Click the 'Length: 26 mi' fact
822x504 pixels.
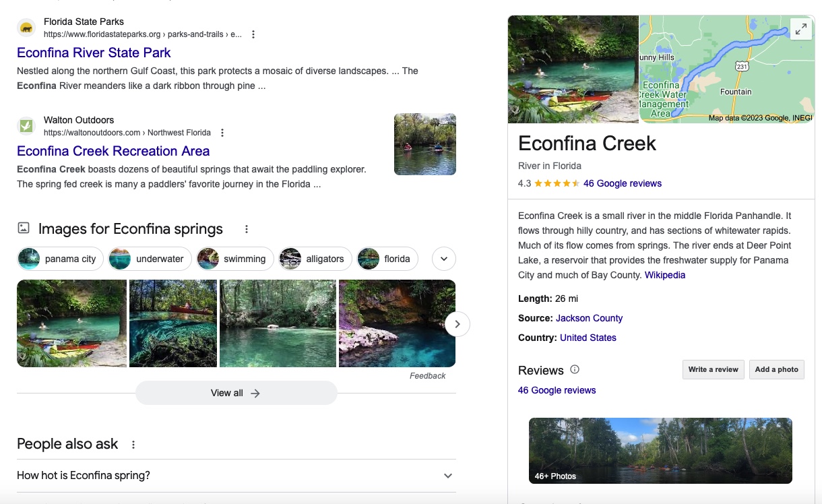[548, 298]
